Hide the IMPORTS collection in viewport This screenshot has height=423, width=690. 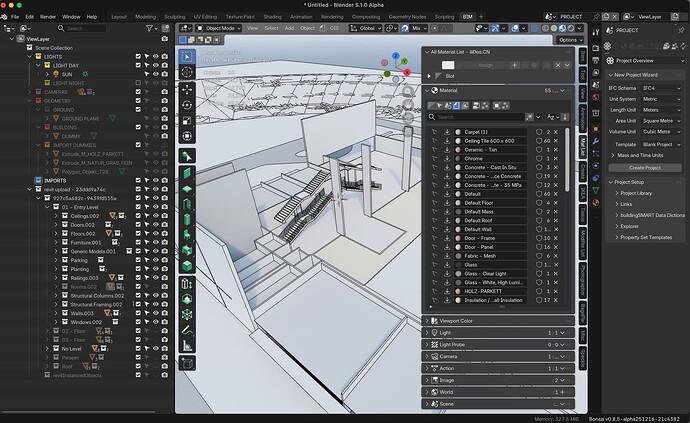pyautogui.click(x=155, y=180)
